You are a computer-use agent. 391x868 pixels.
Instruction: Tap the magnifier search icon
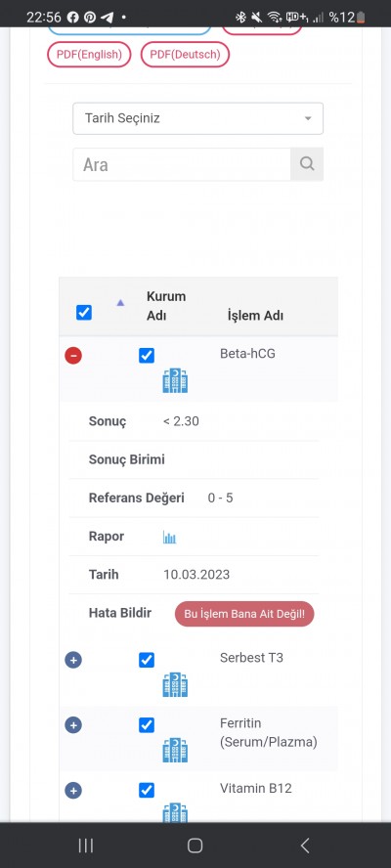(307, 164)
